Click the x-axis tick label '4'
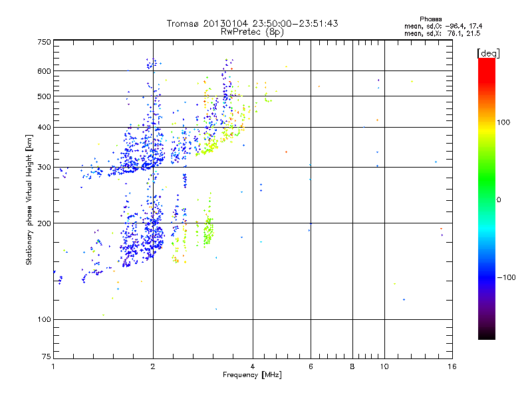532x399 pixels. (x=253, y=366)
